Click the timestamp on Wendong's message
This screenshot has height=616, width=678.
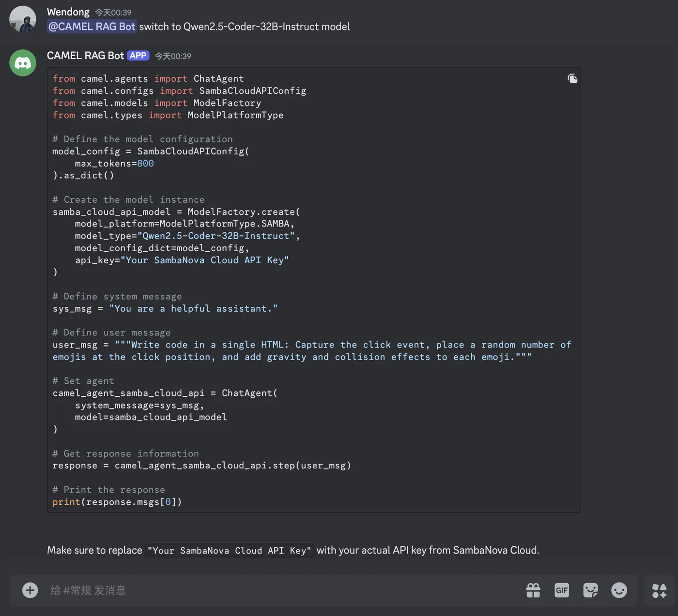tap(113, 13)
